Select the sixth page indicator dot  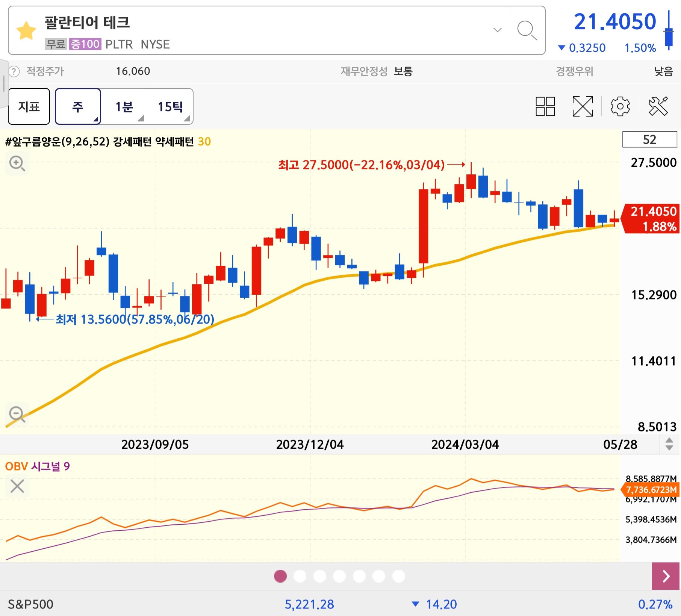click(379, 576)
